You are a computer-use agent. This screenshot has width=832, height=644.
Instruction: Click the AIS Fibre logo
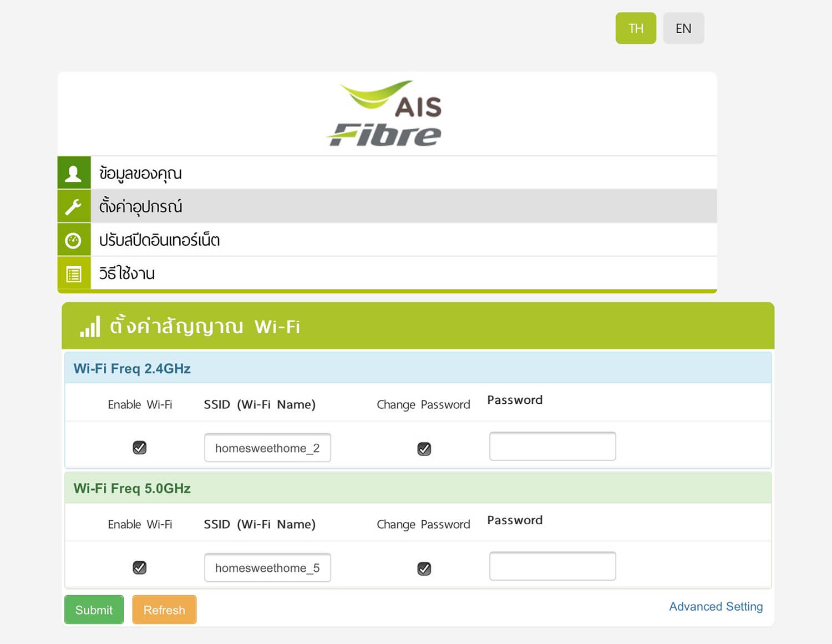pos(387,114)
